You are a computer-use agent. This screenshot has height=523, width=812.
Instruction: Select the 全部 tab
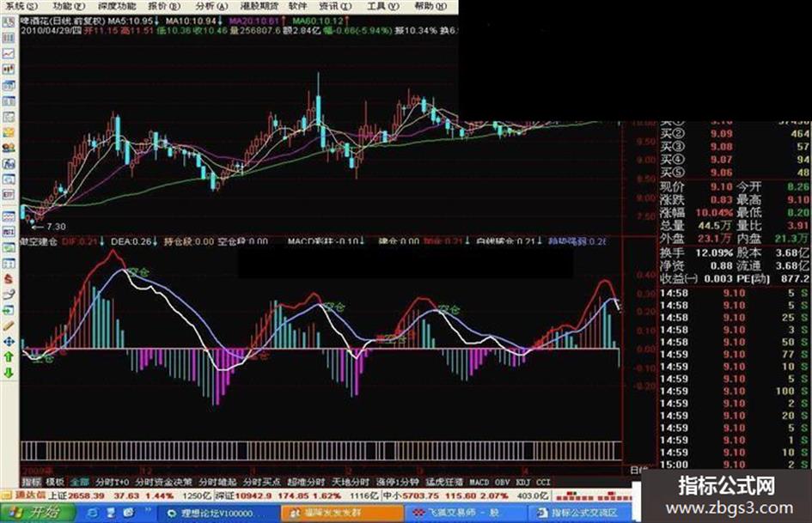coord(79,482)
